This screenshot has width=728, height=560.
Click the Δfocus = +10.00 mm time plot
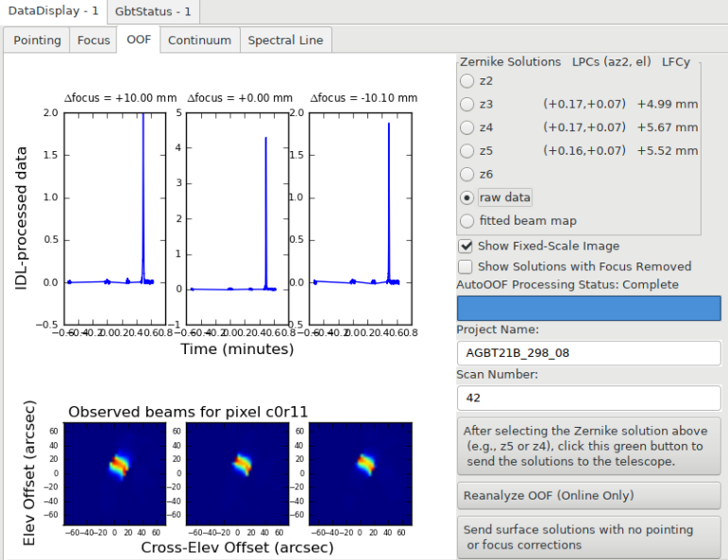114,219
